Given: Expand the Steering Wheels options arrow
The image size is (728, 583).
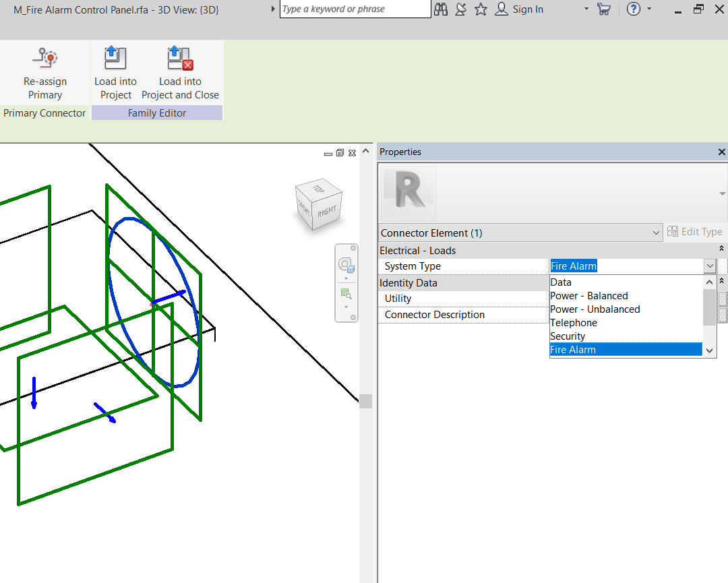Looking at the screenshot, I should click(x=346, y=278).
